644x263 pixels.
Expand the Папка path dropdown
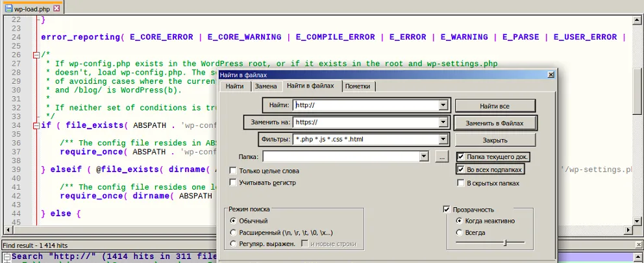click(424, 157)
